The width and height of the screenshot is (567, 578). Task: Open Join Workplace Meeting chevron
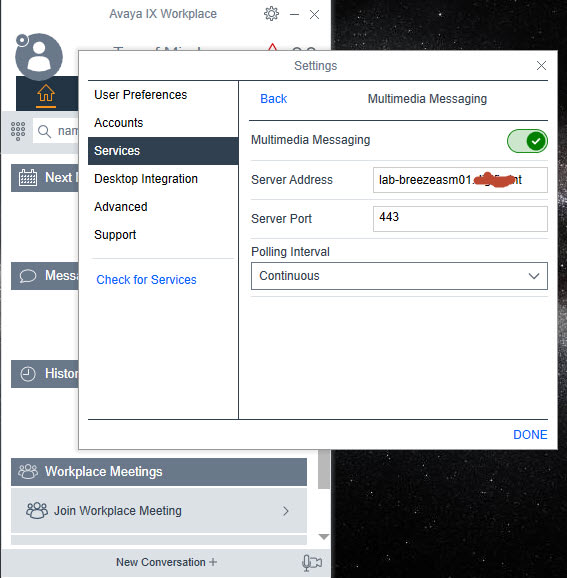286,511
